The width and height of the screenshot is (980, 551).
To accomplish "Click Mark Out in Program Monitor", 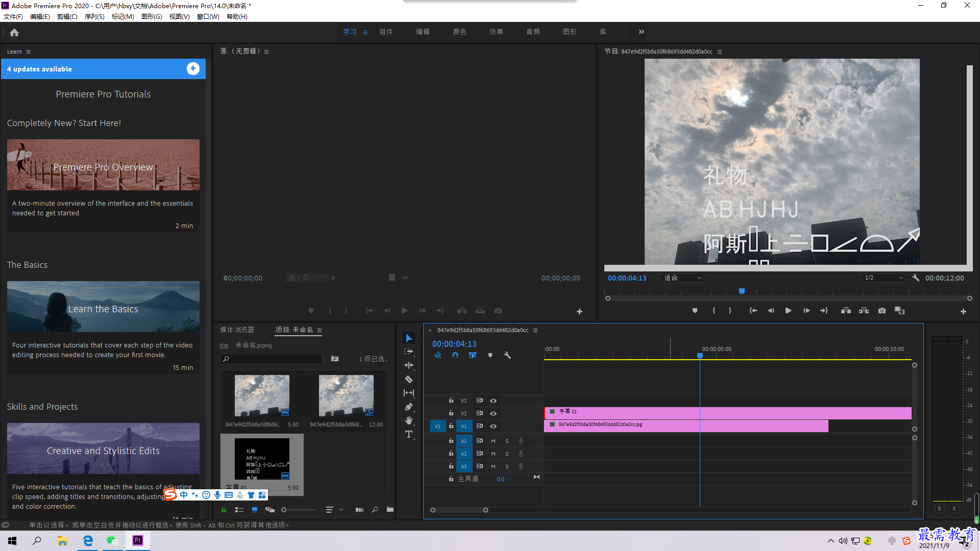I will [x=730, y=311].
